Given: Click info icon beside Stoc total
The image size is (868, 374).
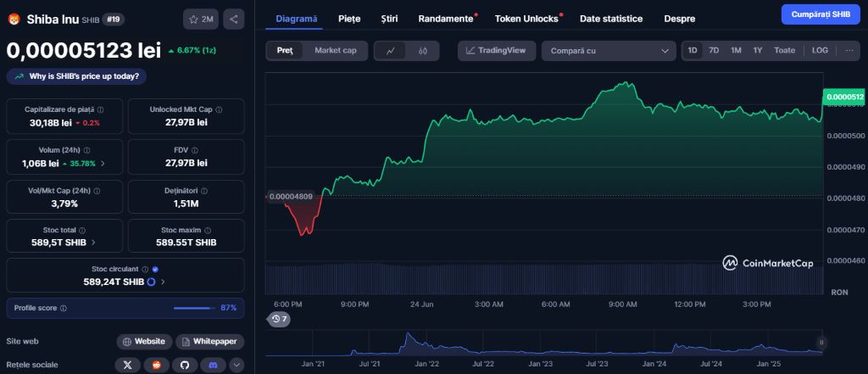Looking at the screenshot, I should (x=82, y=230).
